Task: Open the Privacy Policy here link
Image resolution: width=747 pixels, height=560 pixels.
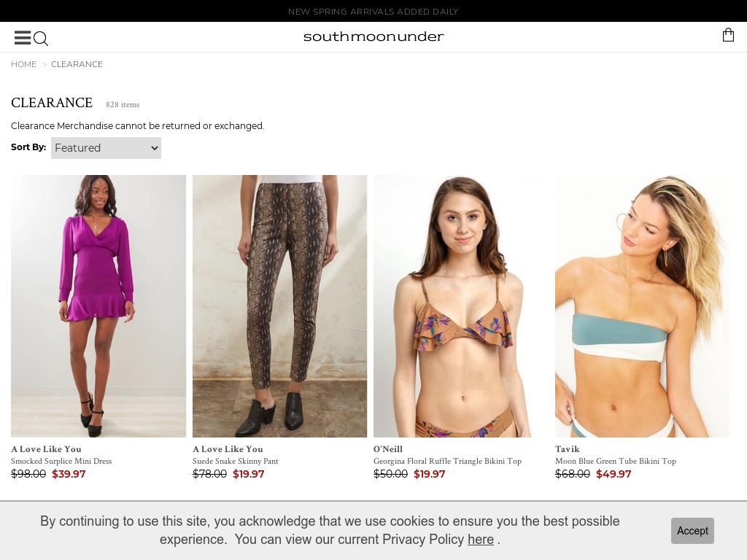Action: click(x=480, y=539)
